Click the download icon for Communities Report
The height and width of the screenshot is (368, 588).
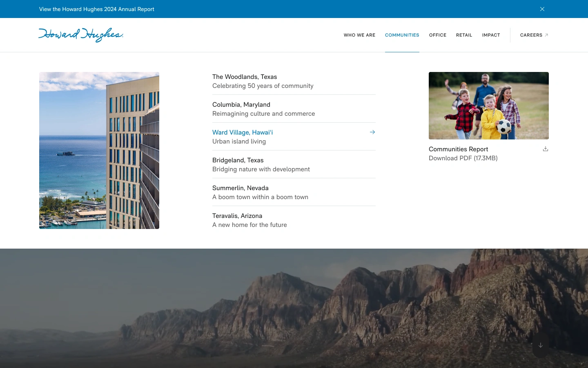click(545, 149)
